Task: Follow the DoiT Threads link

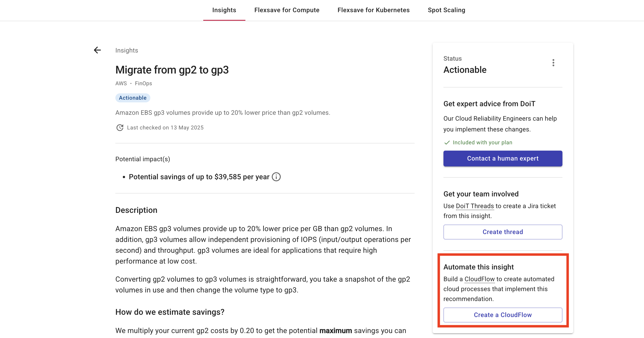Action: [x=475, y=206]
